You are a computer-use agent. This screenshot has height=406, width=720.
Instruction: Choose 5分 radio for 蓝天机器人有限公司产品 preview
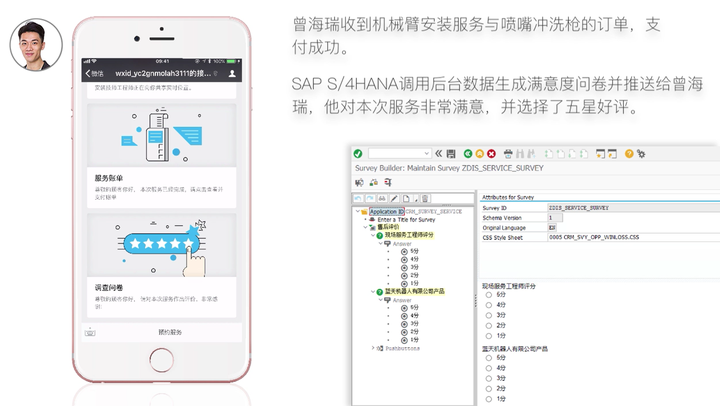(x=489, y=358)
